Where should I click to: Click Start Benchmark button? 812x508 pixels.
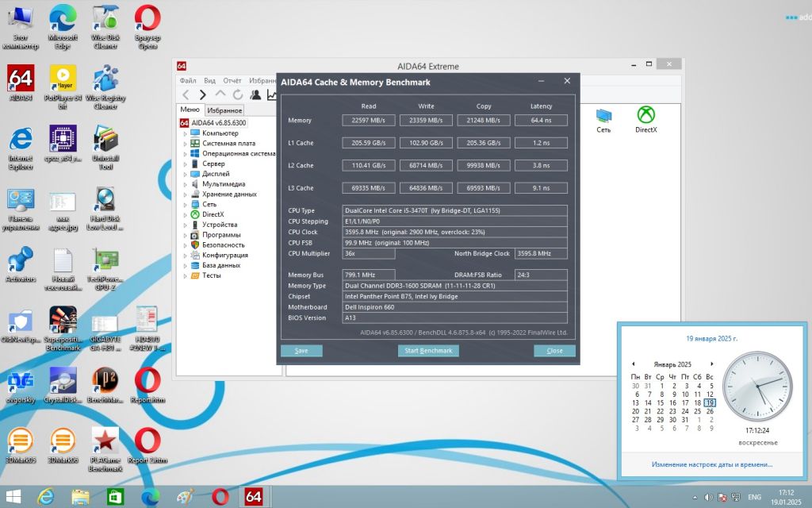click(428, 351)
